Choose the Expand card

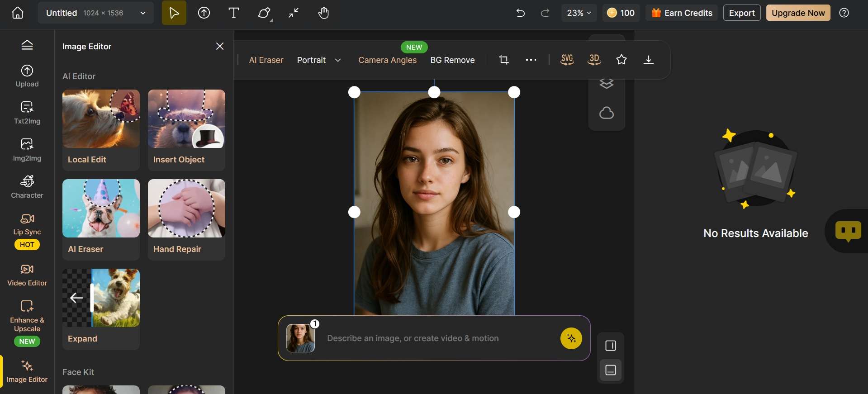click(101, 309)
